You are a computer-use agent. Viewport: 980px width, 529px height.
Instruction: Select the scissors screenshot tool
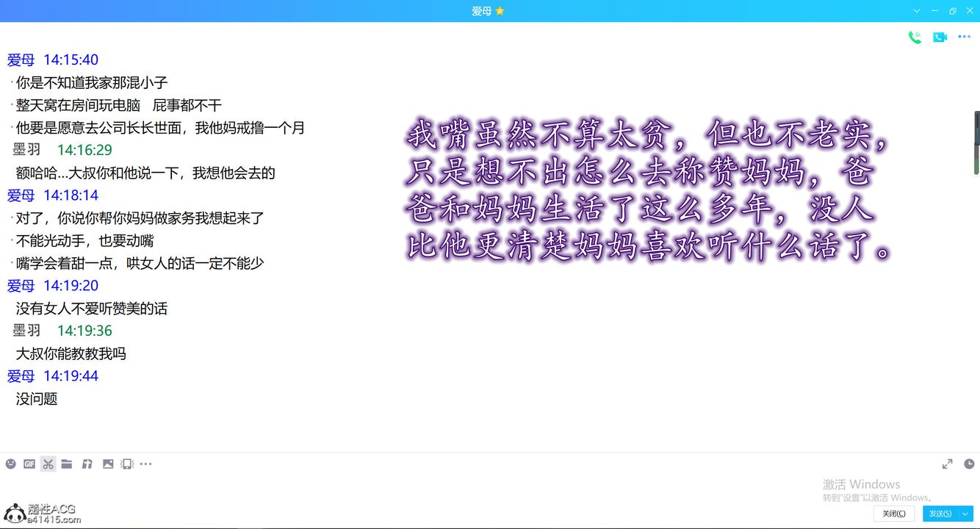48,464
